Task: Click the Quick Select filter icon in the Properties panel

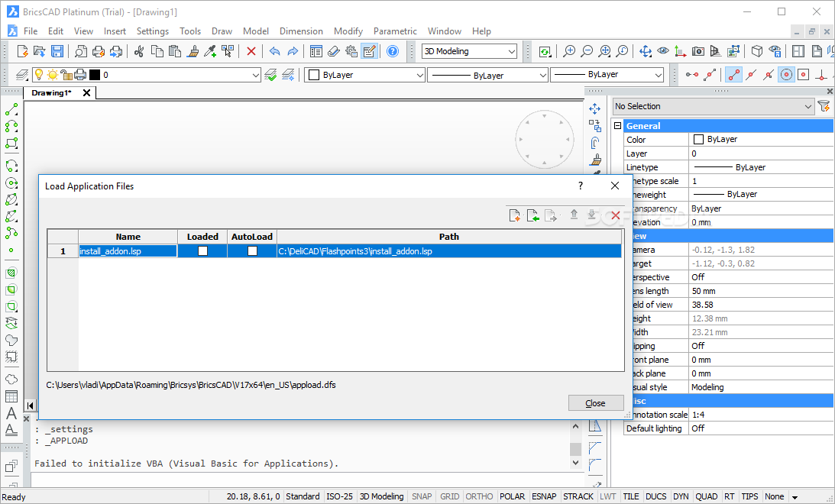Action: [824, 106]
